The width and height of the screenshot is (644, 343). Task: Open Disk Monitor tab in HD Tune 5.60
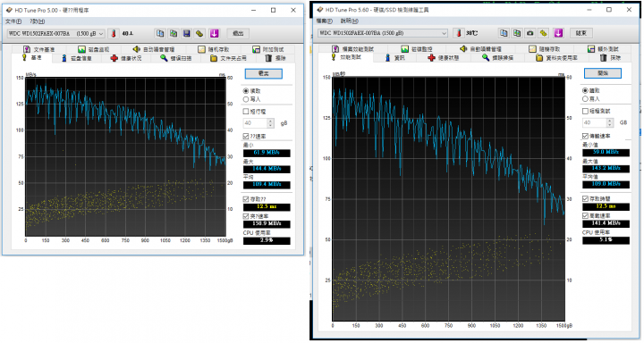click(417, 49)
